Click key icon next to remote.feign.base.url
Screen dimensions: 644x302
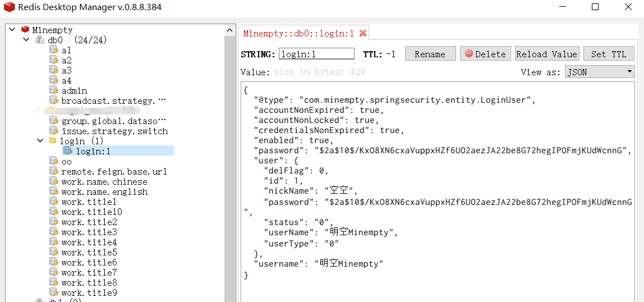(54, 171)
